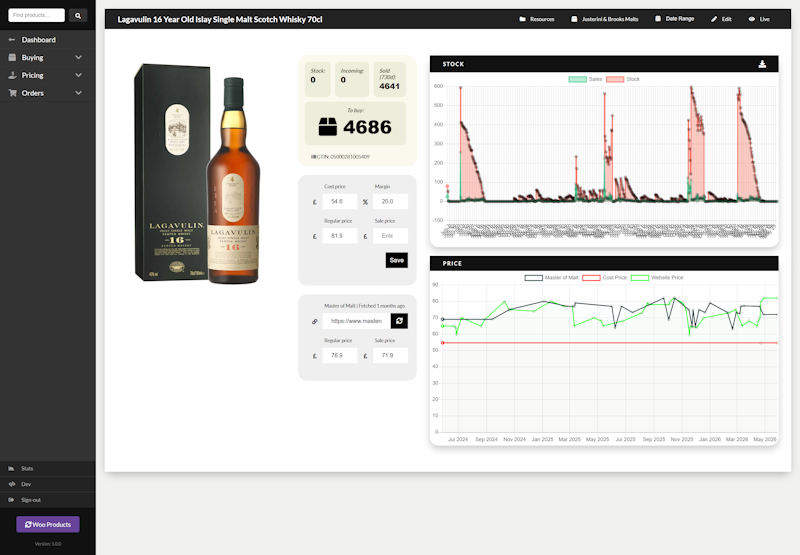
Task: Click Edit in the header bar
Action: pos(721,19)
